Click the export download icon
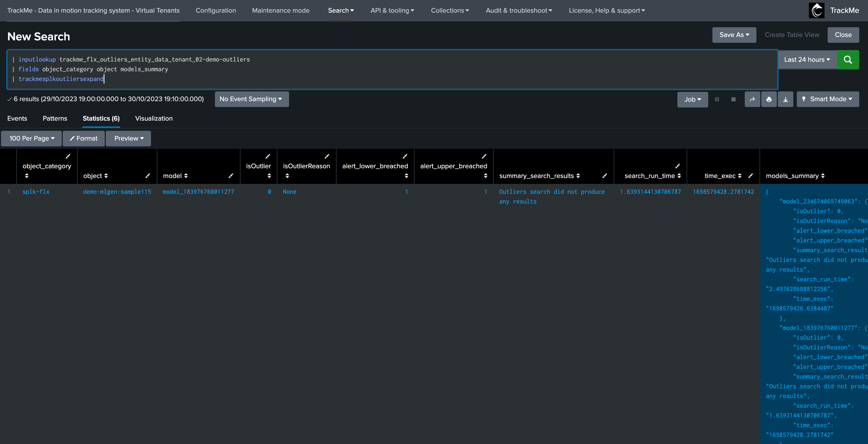This screenshot has width=868, height=444. pos(785,99)
